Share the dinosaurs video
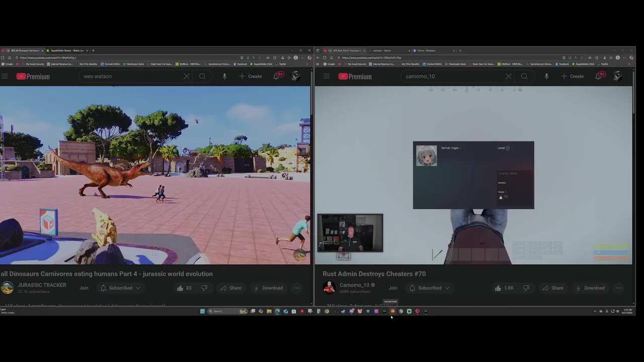Image resolution: width=644 pixels, height=362 pixels. tap(230, 288)
